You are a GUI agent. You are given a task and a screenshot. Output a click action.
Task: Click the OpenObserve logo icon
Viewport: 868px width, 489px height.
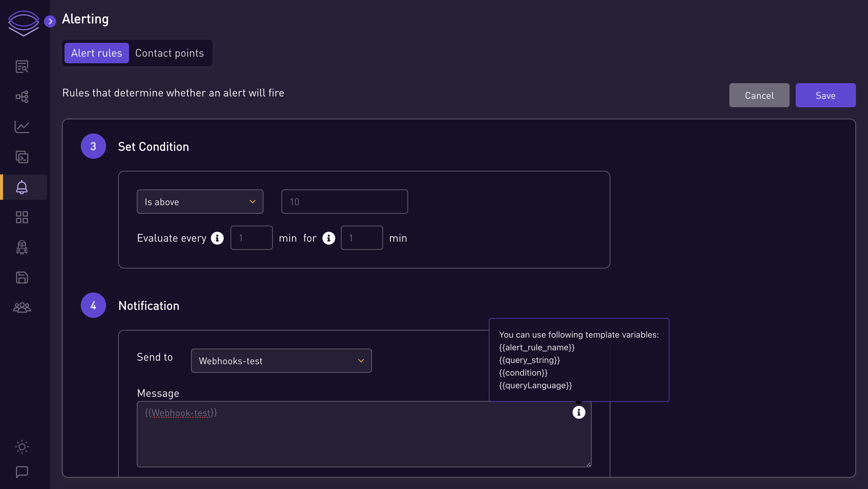(x=24, y=23)
